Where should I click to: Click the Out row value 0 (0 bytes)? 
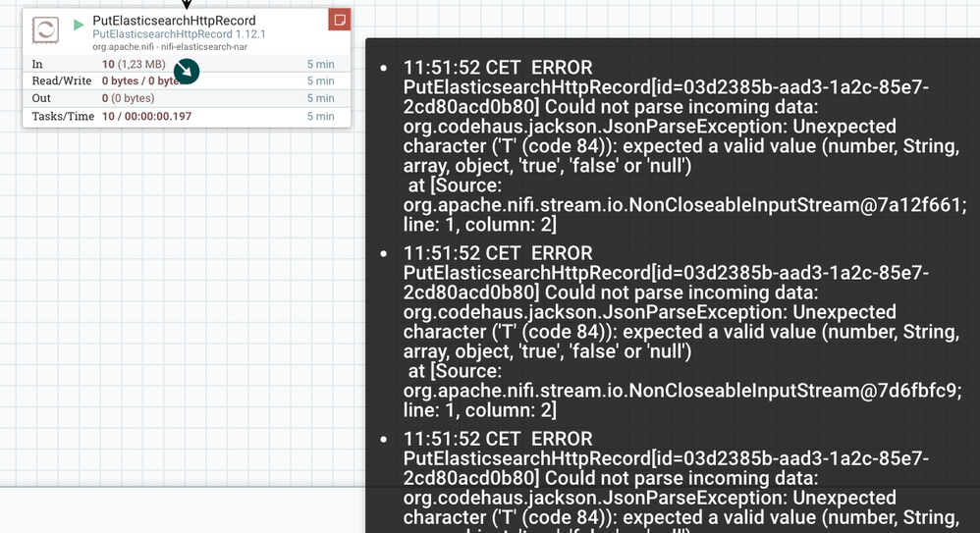coord(128,98)
